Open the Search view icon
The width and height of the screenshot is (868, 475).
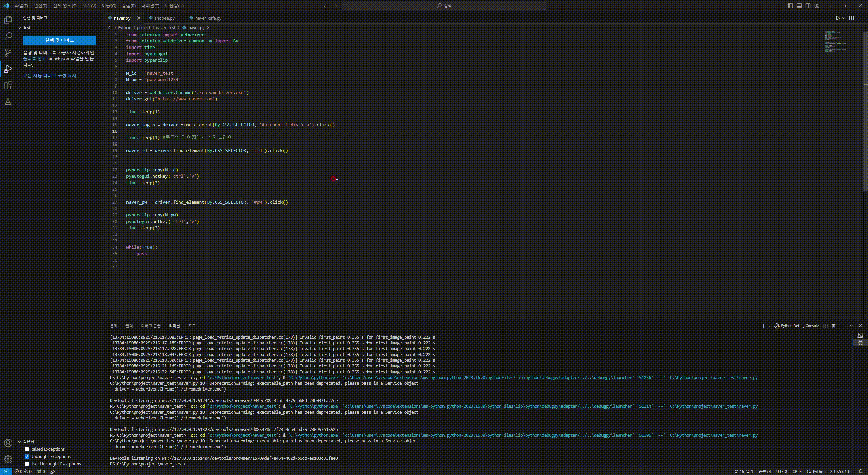pos(8,36)
